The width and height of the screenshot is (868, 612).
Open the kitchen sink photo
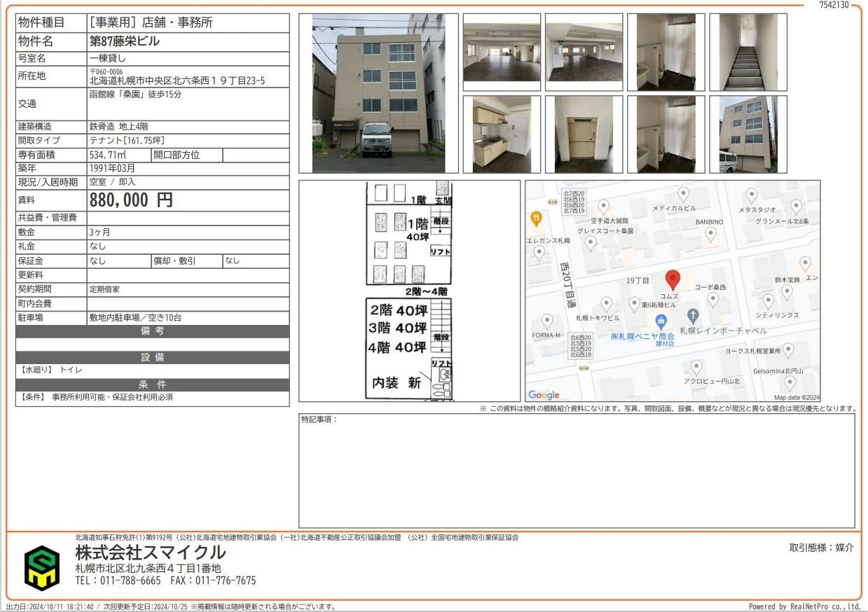click(x=502, y=134)
